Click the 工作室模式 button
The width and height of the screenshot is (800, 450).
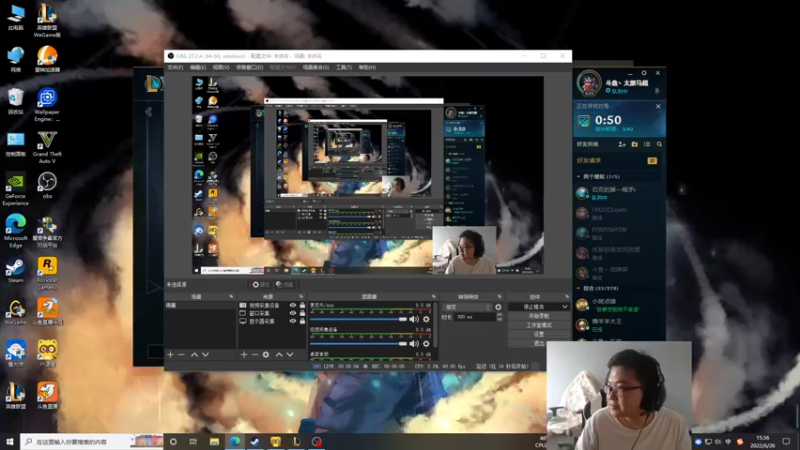(539, 325)
